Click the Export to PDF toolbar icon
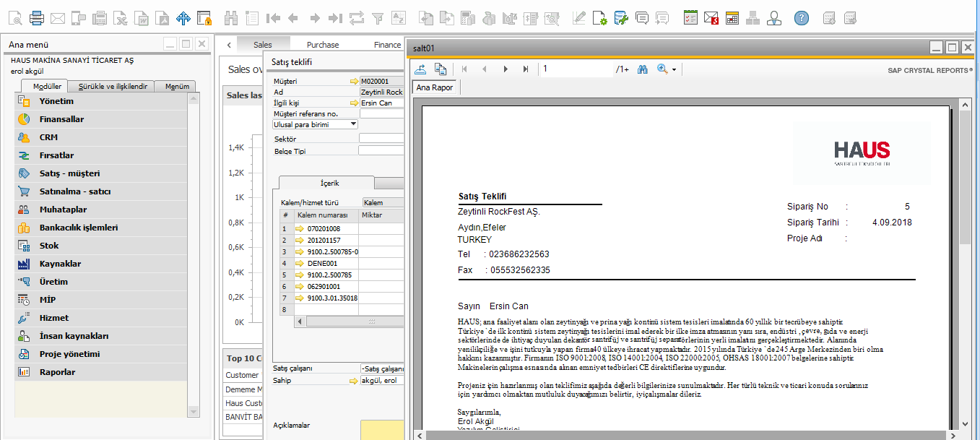Image resolution: width=980 pixels, height=440 pixels. [x=163, y=18]
